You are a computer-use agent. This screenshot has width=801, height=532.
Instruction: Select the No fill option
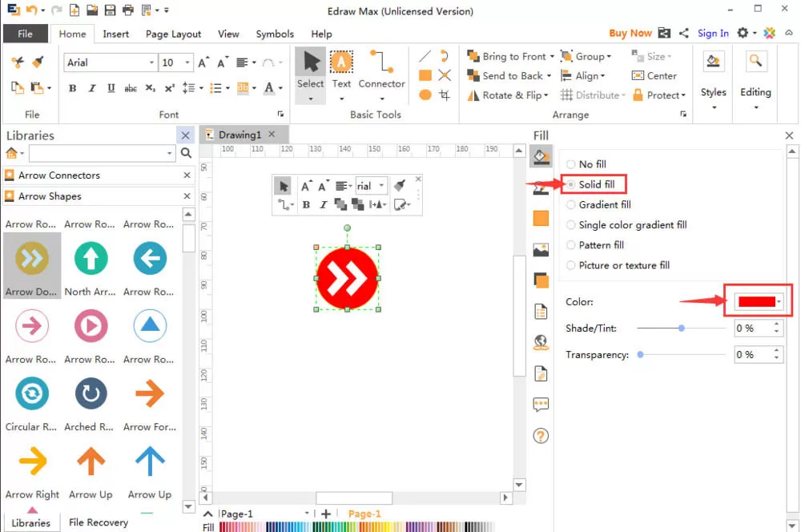pos(586,164)
